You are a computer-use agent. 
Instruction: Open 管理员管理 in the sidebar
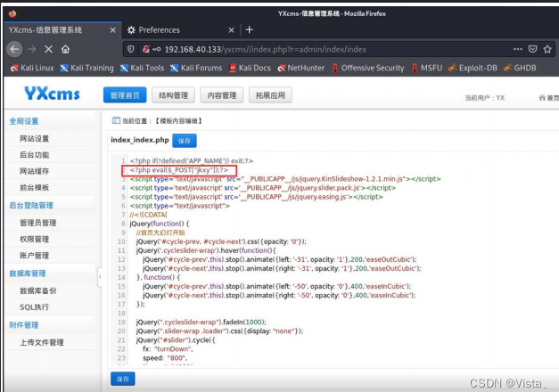pyautogui.click(x=37, y=223)
